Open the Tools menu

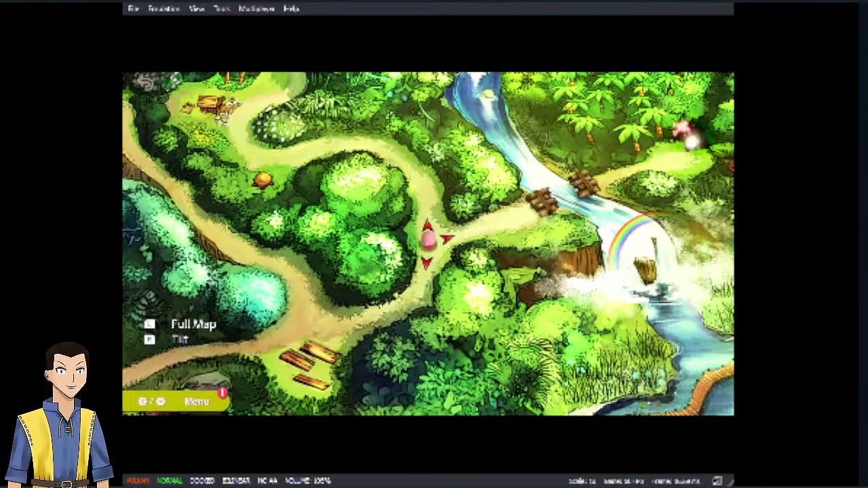pyautogui.click(x=222, y=9)
